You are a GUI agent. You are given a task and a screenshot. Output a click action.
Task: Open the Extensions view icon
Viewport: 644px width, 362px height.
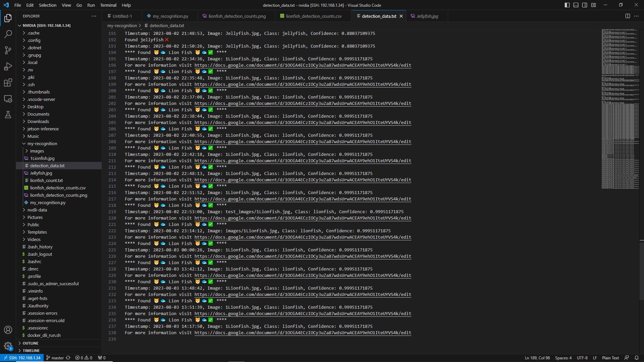click(8, 82)
